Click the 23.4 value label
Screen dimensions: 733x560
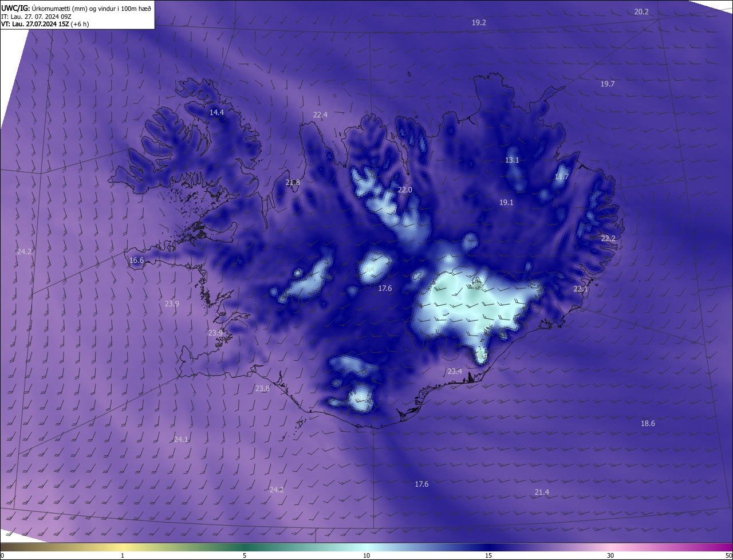(x=455, y=371)
